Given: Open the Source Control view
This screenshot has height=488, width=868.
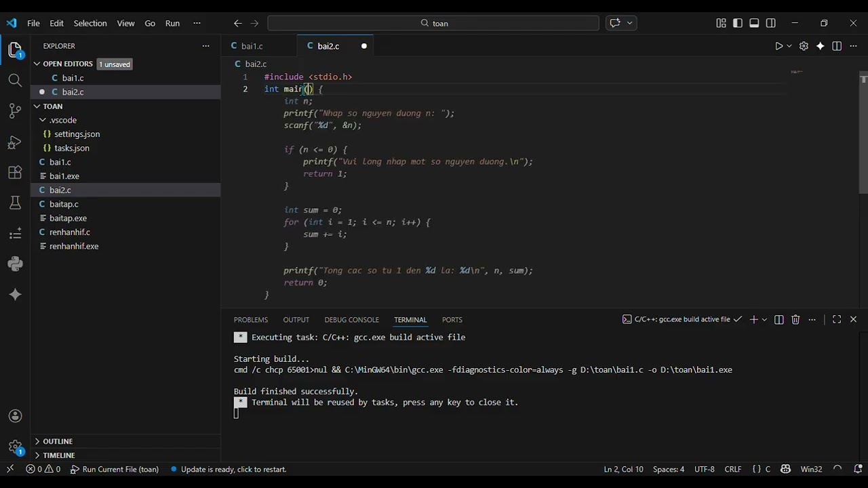Looking at the screenshot, I should pos(15,111).
